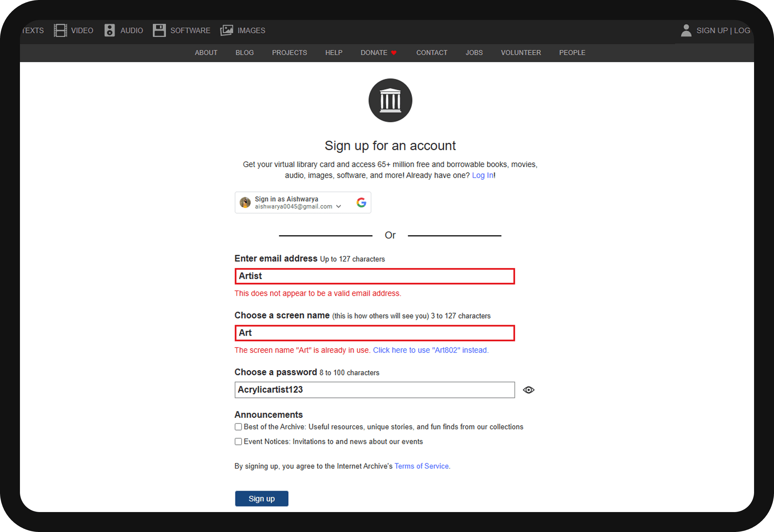Click the Software floppy disk icon
The width and height of the screenshot is (774, 532).
click(x=159, y=30)
